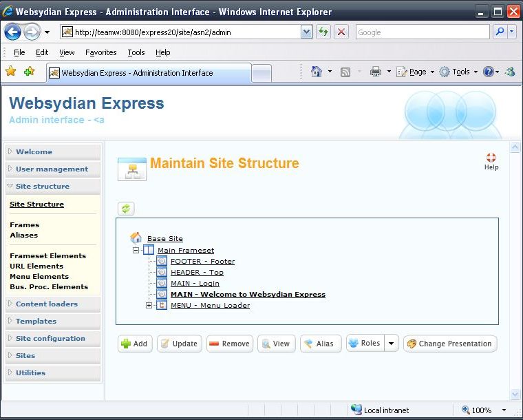The width and height of the screenshot is (523, 420).
Task: Select MAIN - Welcome to Websydian Express
Action: pyautogui.click(x=248, y=294)
